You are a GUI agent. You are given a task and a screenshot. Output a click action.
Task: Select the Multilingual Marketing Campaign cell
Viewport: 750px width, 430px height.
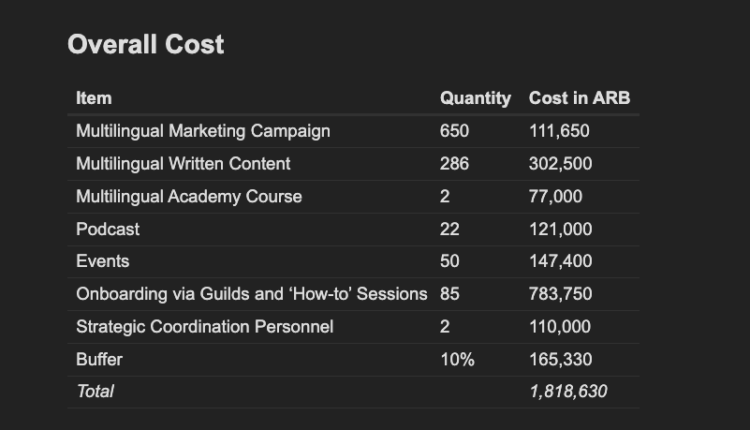coord(203,131)
